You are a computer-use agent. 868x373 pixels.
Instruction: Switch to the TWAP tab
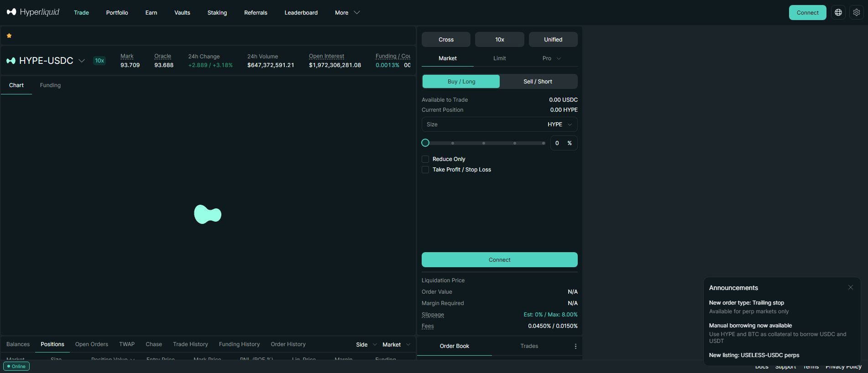point(127,344)
